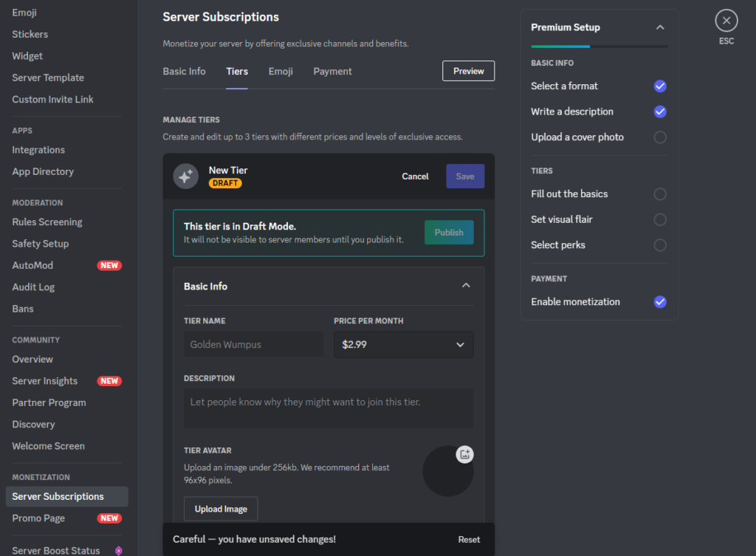Click the Publish button
Image resolution: width=756 pixels, height=556 pixels.
pos(449,233)
